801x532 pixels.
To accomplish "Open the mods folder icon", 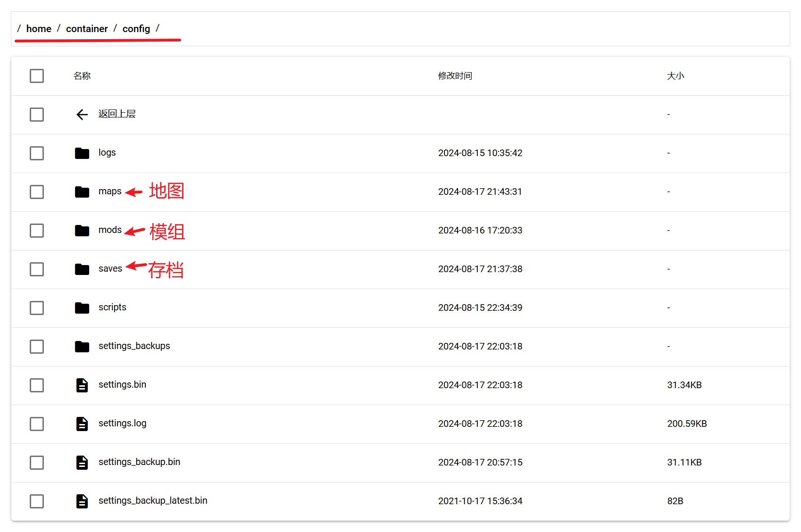I will click(x=82, y=230).
